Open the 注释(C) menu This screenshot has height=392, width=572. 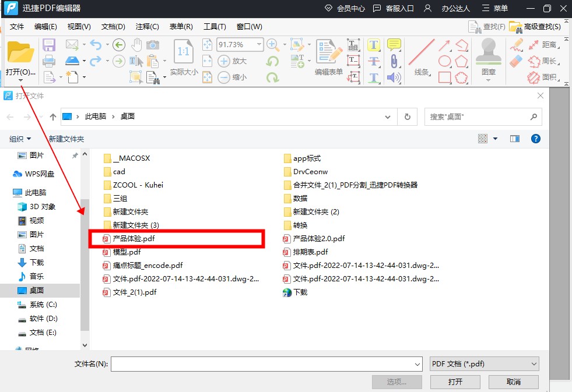point(147,26)
